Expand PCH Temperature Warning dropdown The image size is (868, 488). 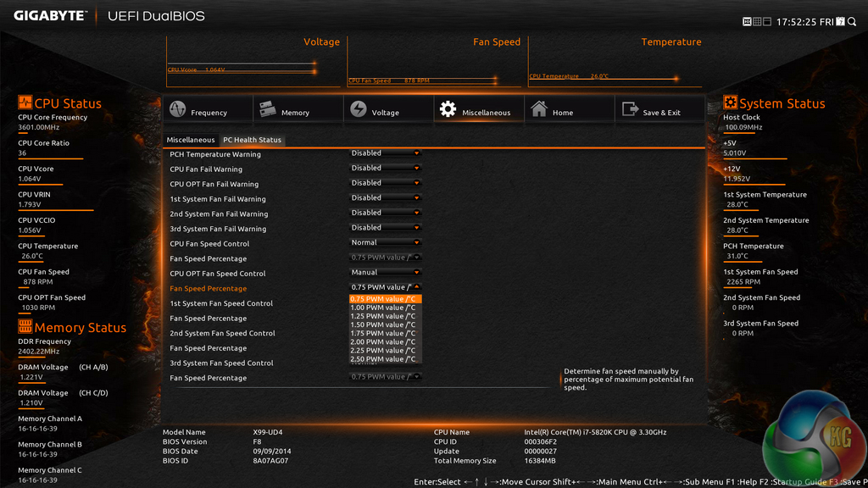[386, 153]
